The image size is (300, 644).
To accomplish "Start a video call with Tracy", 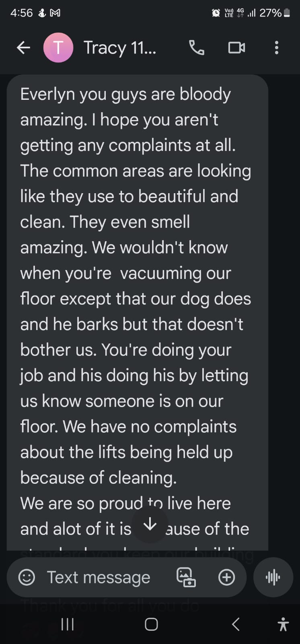I will 236,48.
